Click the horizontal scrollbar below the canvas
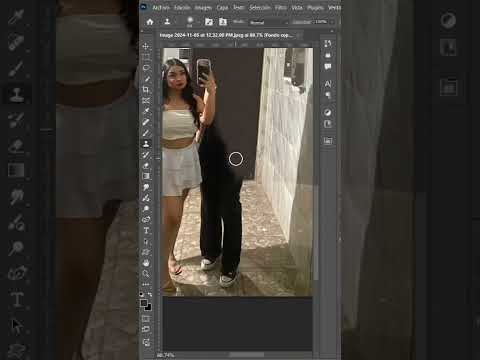This screenshot has width=480, height=360. (x=247, y=355)
